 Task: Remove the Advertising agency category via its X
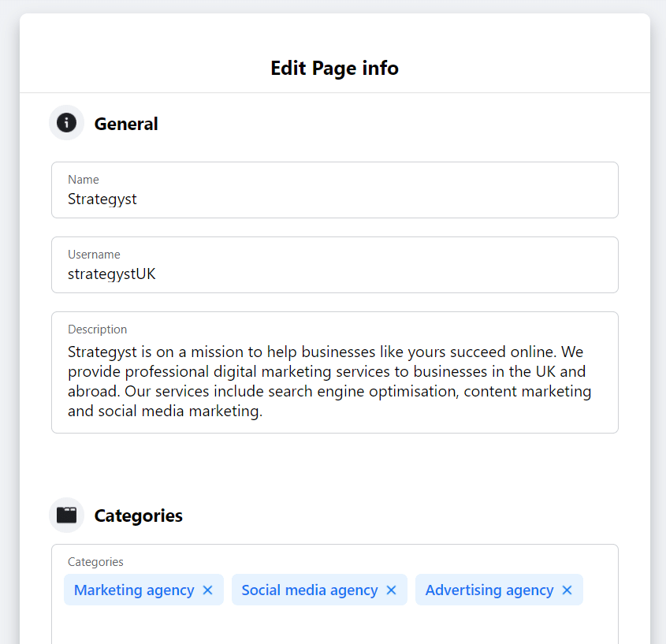pyautogui.click(x=567, y=590)
